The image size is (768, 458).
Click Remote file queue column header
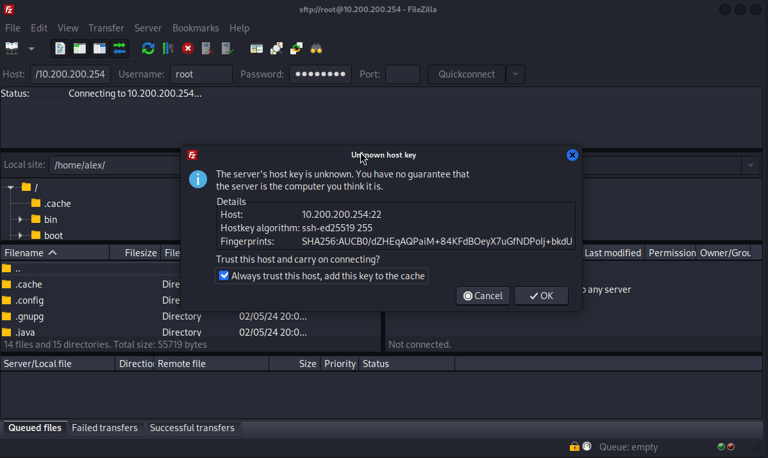pyautogui.click(x=211, y=363)
